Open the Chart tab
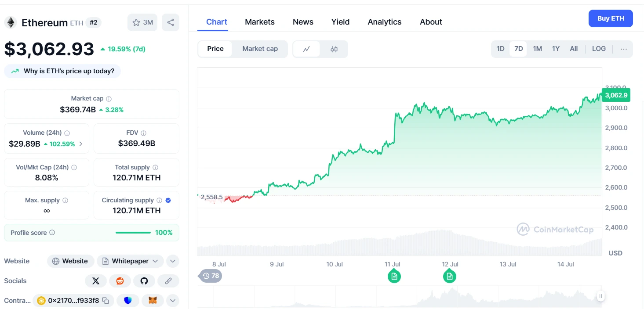Screen dimensions: 644x309 (217, 22)
